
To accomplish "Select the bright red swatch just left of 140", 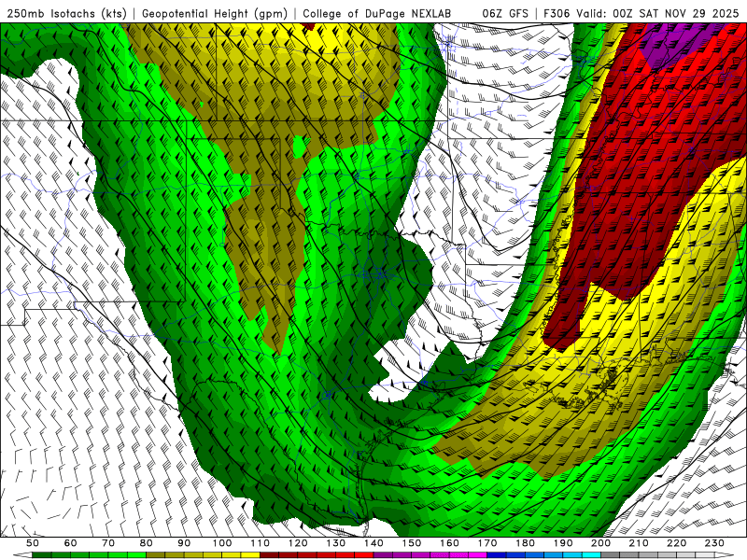I will (x=364, y=555).
